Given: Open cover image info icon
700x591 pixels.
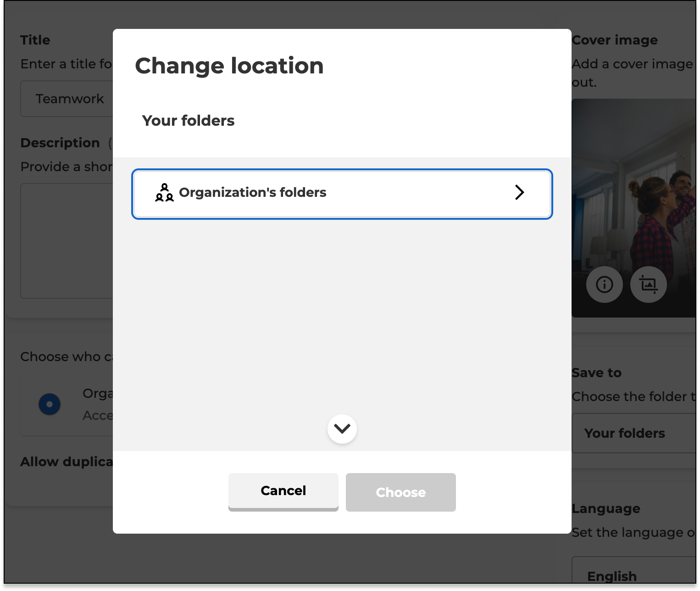Looking at the screenshot, I should 604,284.
